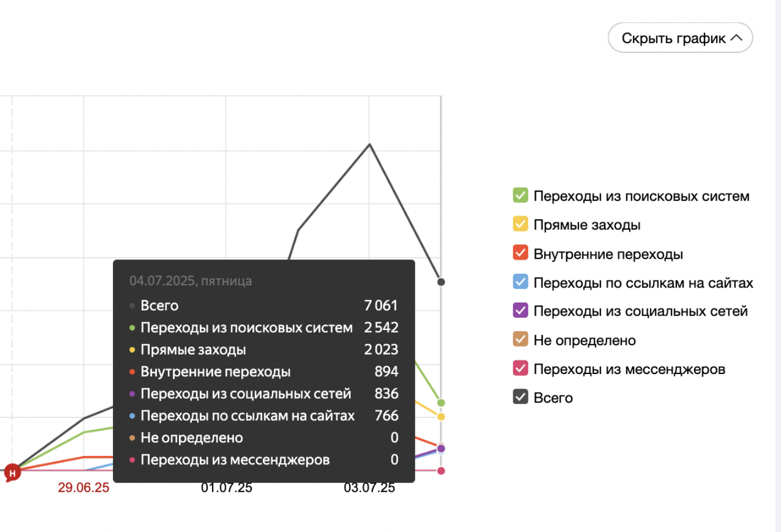This screenshot has width=781, height=532.
Task: Click tooltip value 2 023
Action: [x=381, y=349]
